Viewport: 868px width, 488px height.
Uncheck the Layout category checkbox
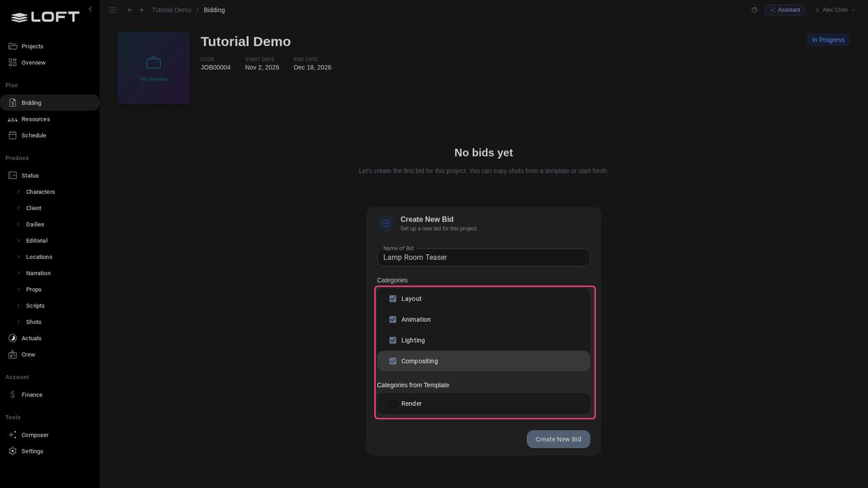click(393, 299)
